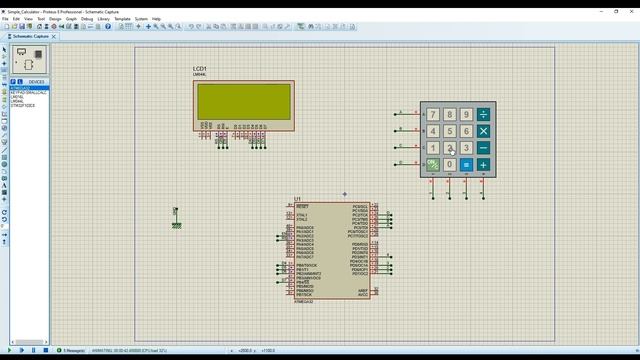Click the Redo toolbar icon
640x360 pixels.
coord(198,27)
